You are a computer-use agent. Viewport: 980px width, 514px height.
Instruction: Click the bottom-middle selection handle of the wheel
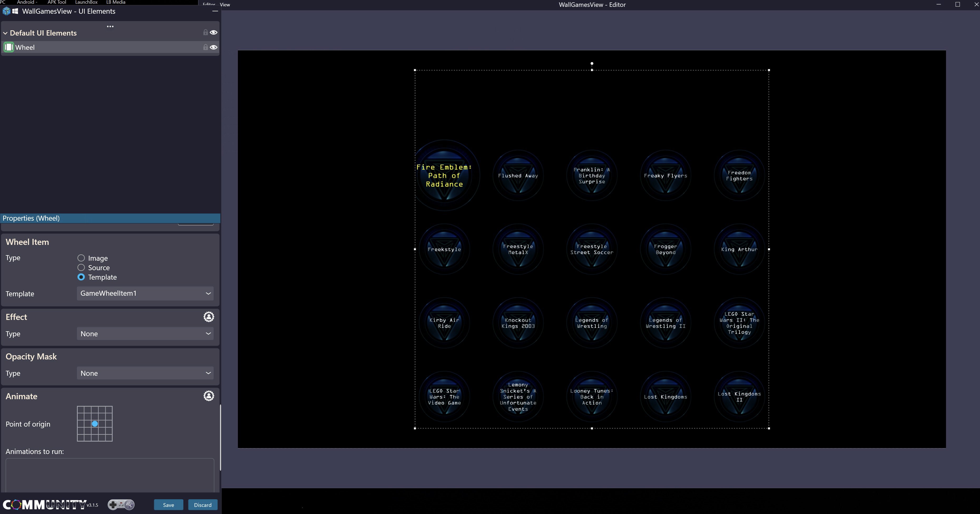pos(592,428)
